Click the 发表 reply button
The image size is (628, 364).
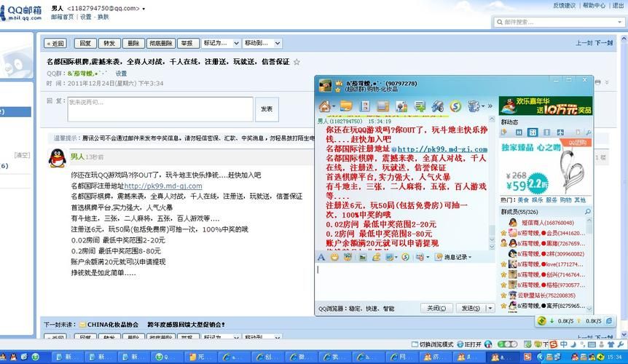tap(267, 108)
